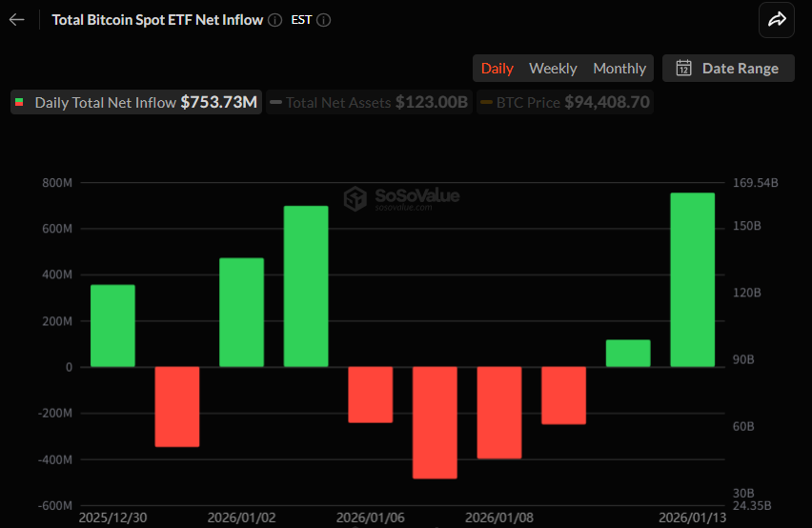Image resolution: width=812 pixels, height=528 pixels.
Task: Toggle Daily Total Net Inflow series
Action: pos(135,102)
